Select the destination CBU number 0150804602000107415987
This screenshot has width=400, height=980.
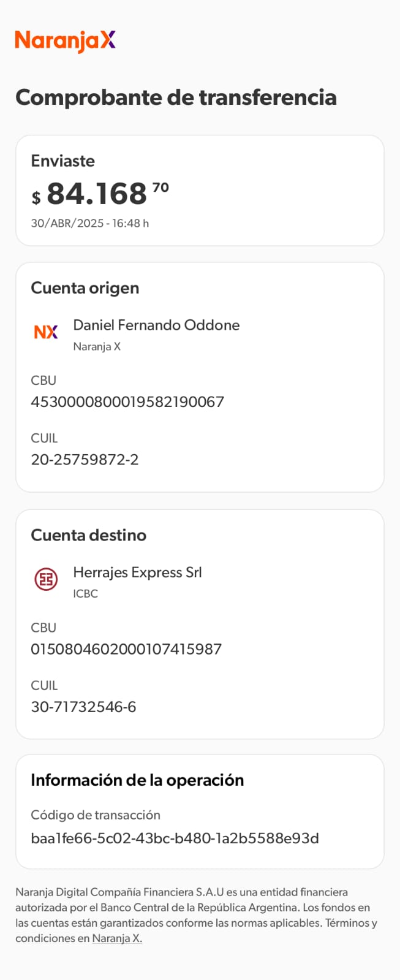click(x=126, y=649)
